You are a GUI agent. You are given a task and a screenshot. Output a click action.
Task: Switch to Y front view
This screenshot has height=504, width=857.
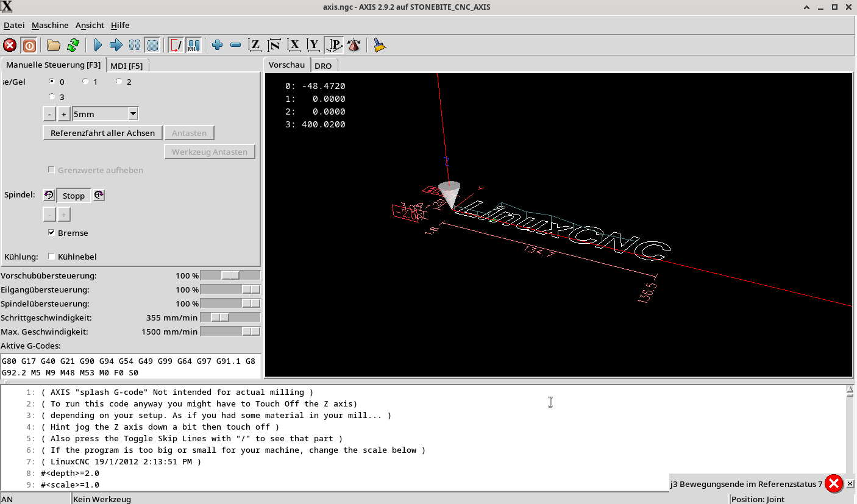[314, 45]
